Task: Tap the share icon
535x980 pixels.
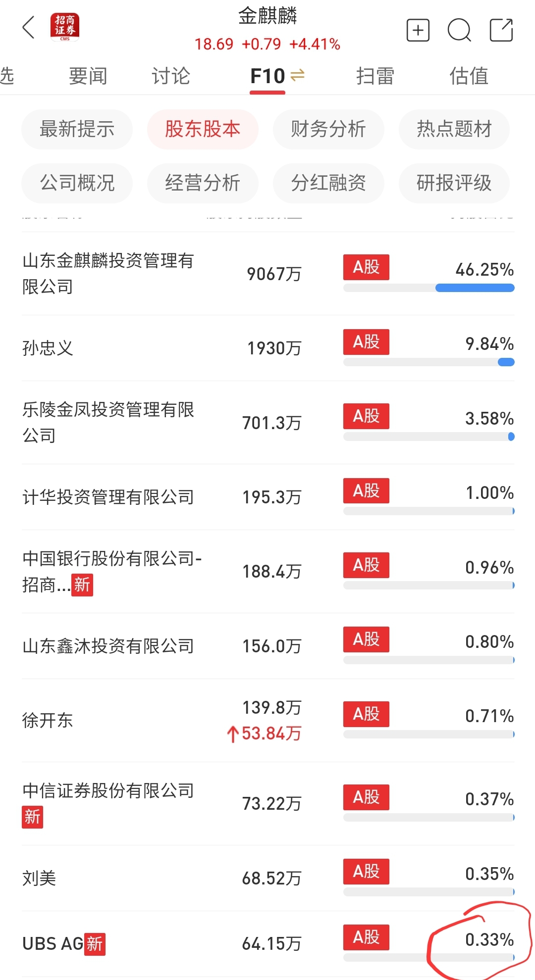Action: 501,30
